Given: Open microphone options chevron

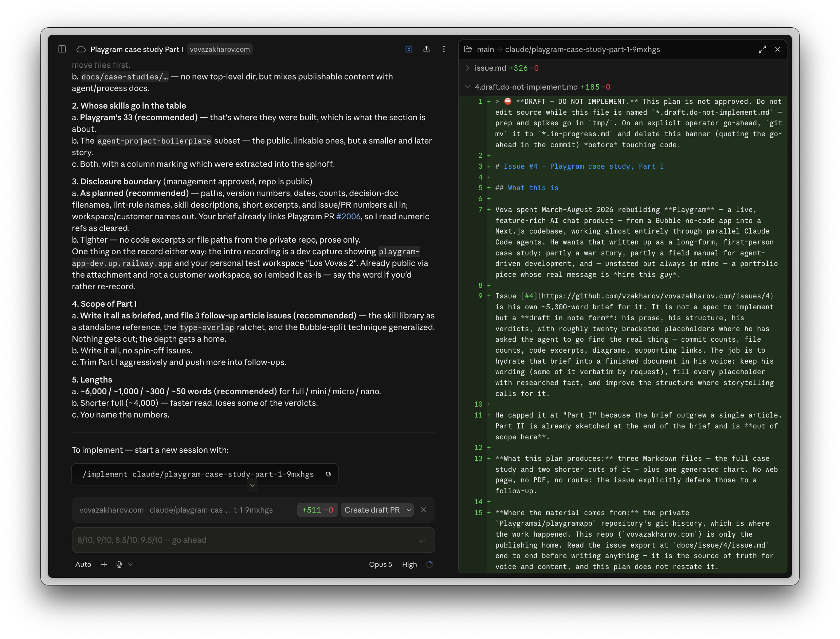Looking at the screenshot, I should [x=130, y=564].
